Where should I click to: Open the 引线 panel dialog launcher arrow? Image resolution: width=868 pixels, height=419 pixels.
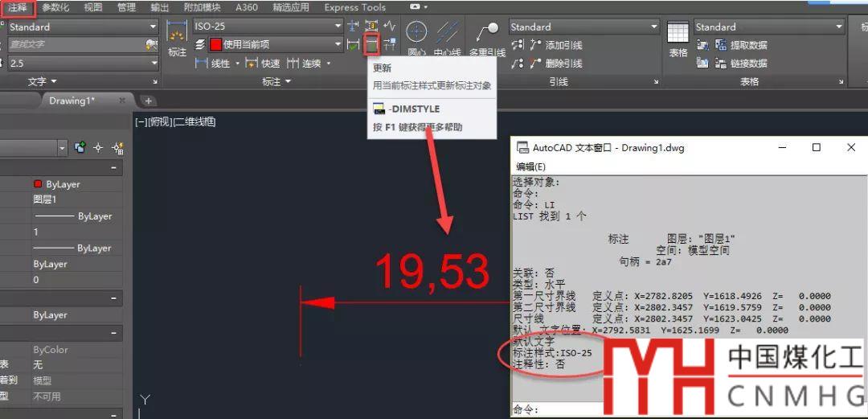[656, 82]
